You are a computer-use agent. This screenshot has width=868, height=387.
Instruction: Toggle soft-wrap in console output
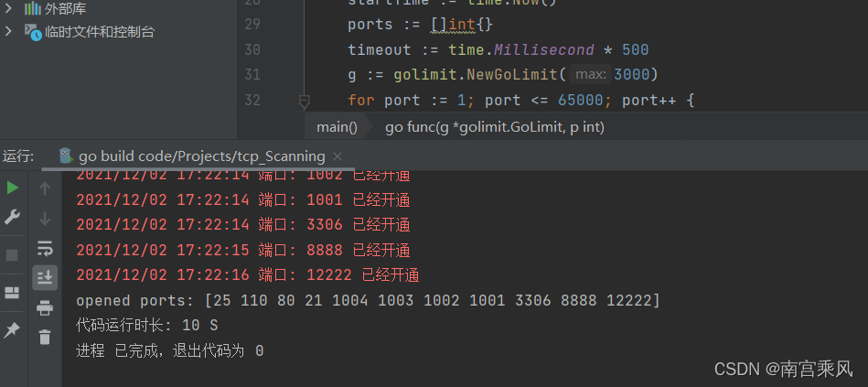coord(45,249)
